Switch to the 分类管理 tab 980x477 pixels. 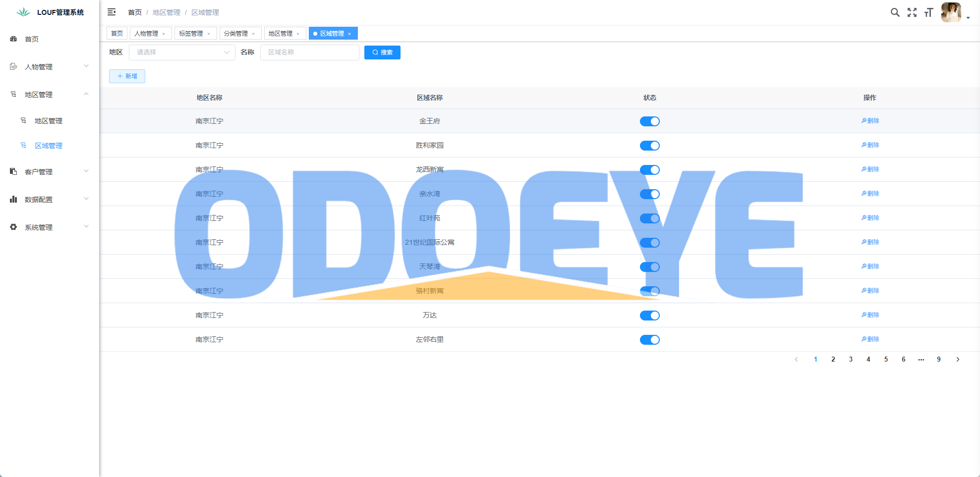[x=235, y=34]
